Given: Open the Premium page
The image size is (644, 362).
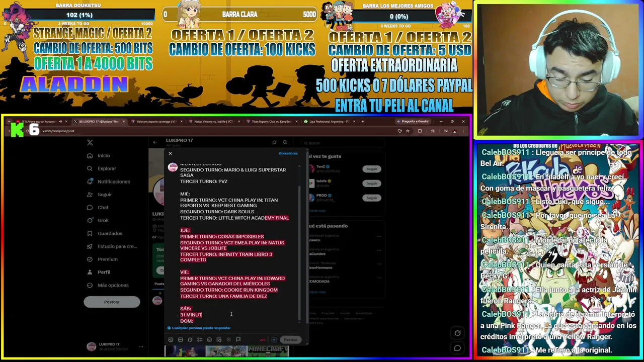Looking at the screenshot, I should click(x=102, y=259).
